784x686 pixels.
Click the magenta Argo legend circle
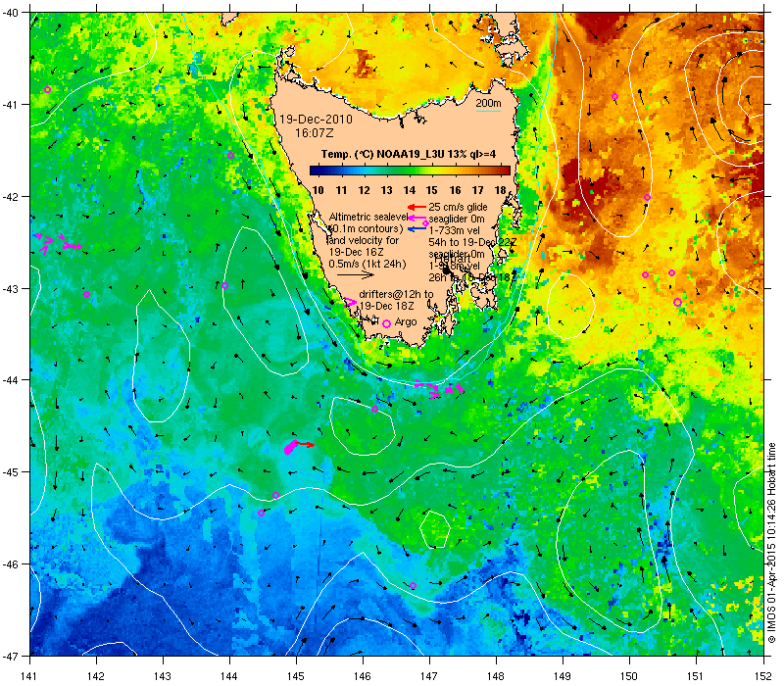click(386, 324)
